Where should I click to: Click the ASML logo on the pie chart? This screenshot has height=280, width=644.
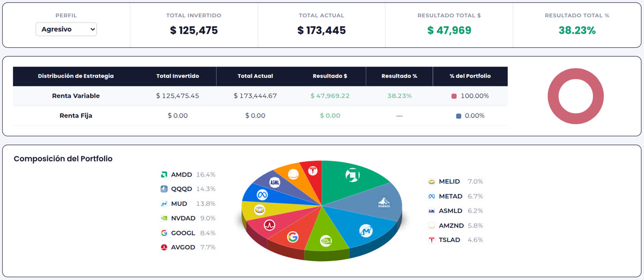point(275,182)
